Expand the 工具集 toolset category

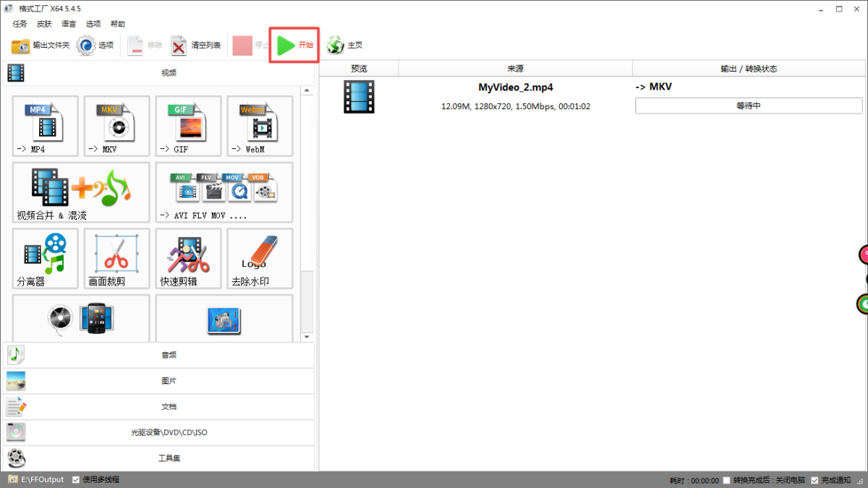[x=159, y=458]
